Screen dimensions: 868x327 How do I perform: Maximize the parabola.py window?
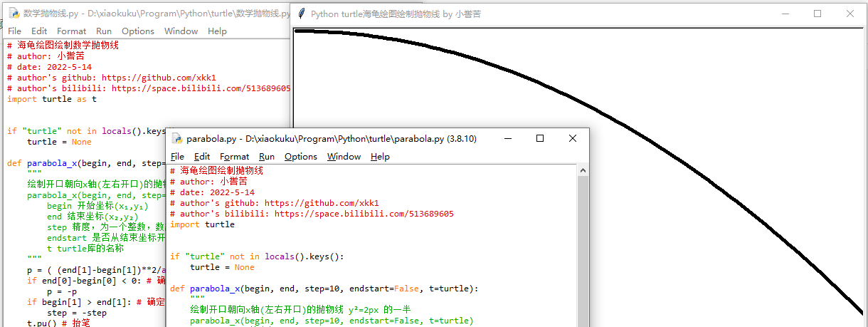click(540, 139)
